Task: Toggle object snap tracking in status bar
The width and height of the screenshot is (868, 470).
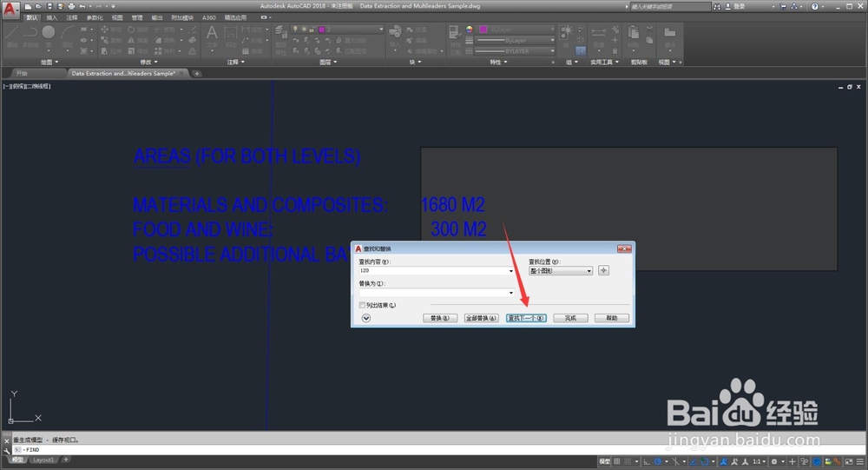Action: 693,461
